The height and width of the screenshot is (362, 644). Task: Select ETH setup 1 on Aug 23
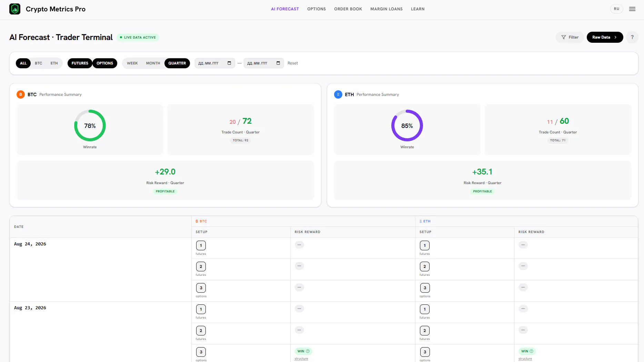425,309
